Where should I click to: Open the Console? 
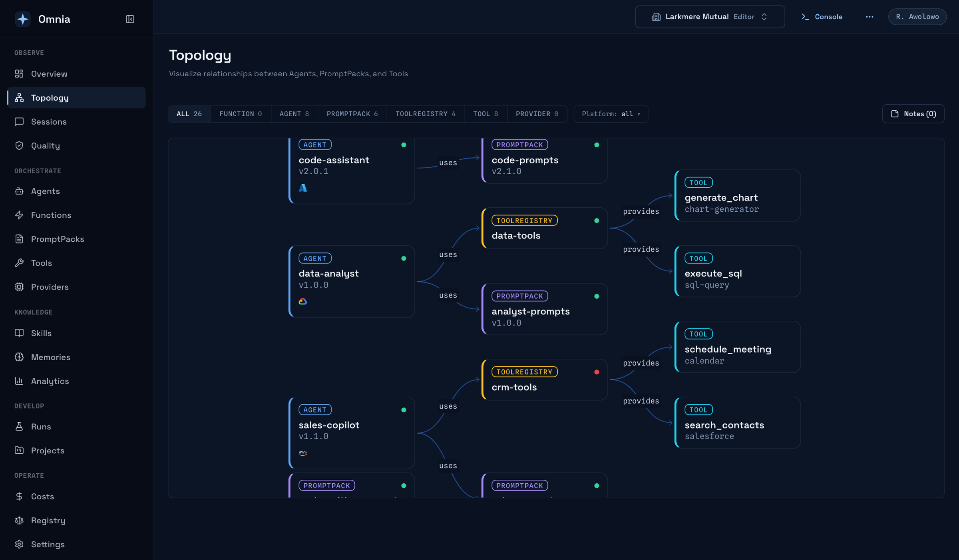pyautogui.click(x=822, y=17)
